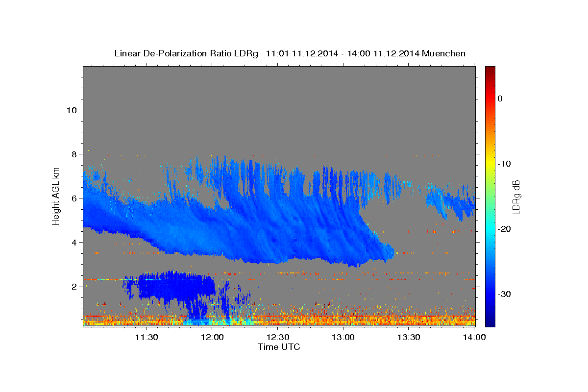Click the height tick label 4
Screen dimensions: 588x392
pos(74,242)
